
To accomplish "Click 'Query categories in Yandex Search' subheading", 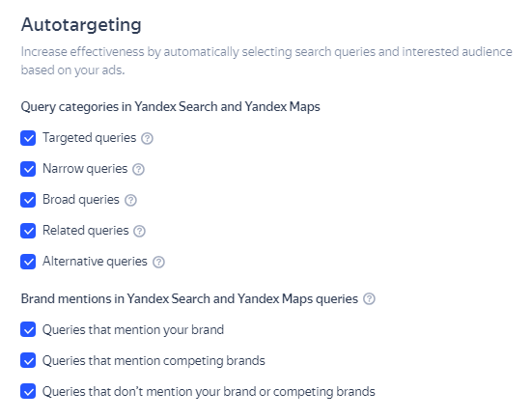I will [170, 107].
